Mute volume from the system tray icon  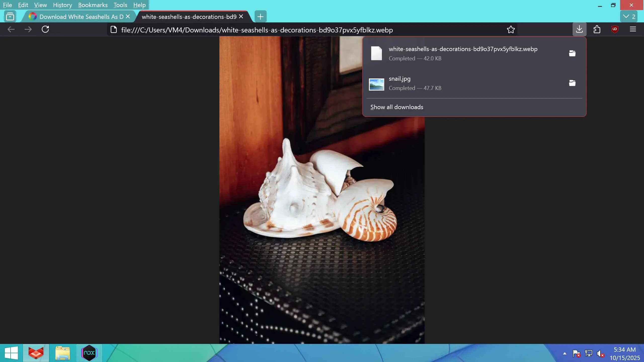click(x=600, y=353)
